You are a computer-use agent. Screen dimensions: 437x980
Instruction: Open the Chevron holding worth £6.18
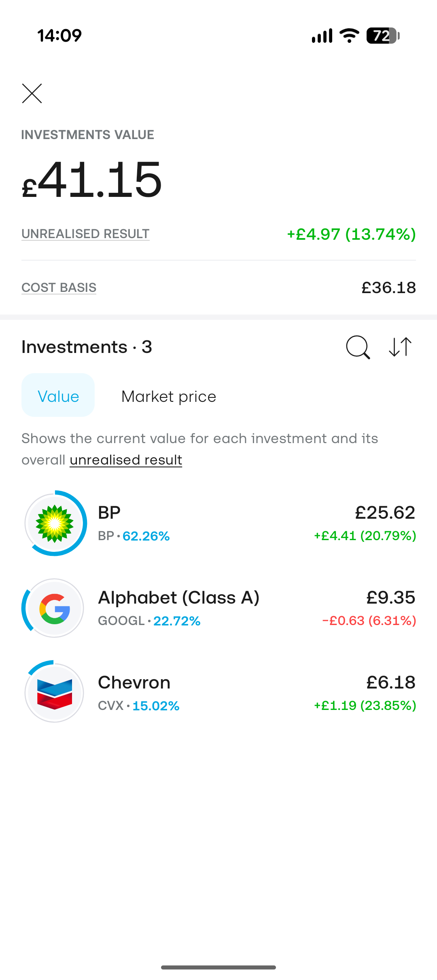tap(218, 693)
